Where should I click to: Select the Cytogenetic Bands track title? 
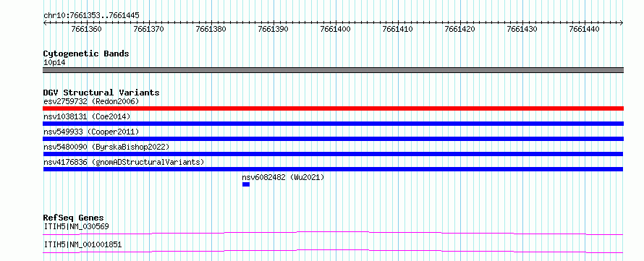pyautogui.click(x=86, y=54)
